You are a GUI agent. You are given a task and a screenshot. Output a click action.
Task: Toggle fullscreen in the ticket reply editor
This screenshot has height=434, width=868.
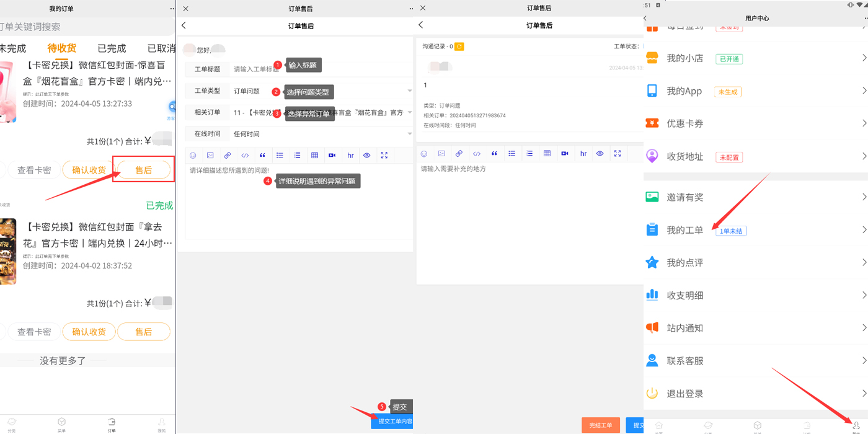618,154
